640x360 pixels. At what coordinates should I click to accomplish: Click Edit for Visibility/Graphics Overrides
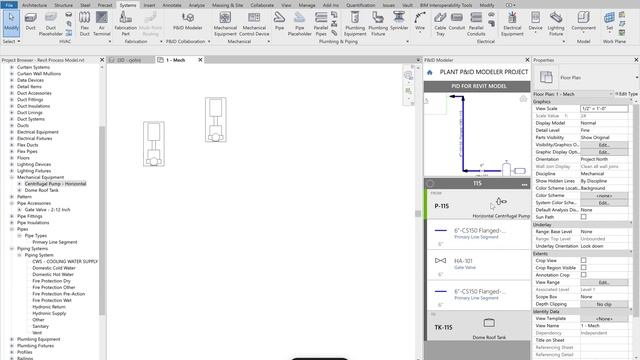[604, 144]
